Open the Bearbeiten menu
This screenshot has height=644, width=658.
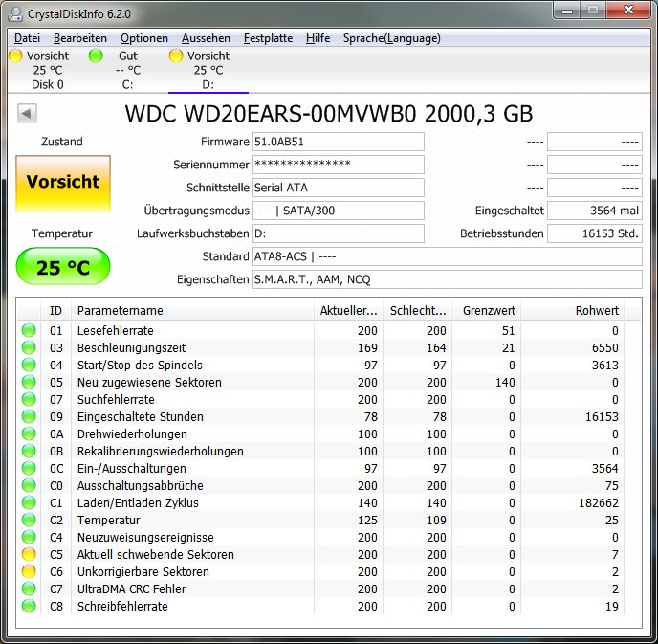click(x=80, y=38)
